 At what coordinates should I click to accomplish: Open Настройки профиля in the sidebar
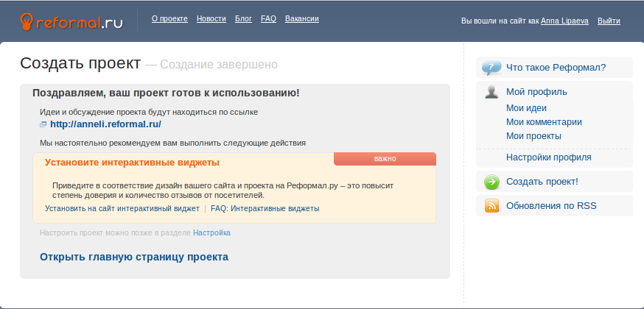coord(548,157)
